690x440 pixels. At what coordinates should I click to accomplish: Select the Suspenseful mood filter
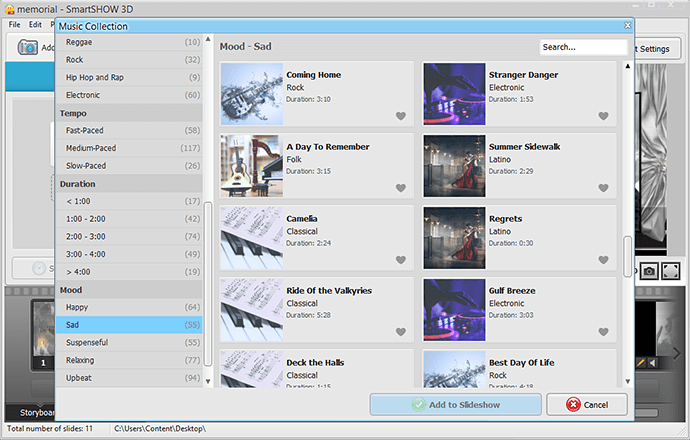pos(129,342)
